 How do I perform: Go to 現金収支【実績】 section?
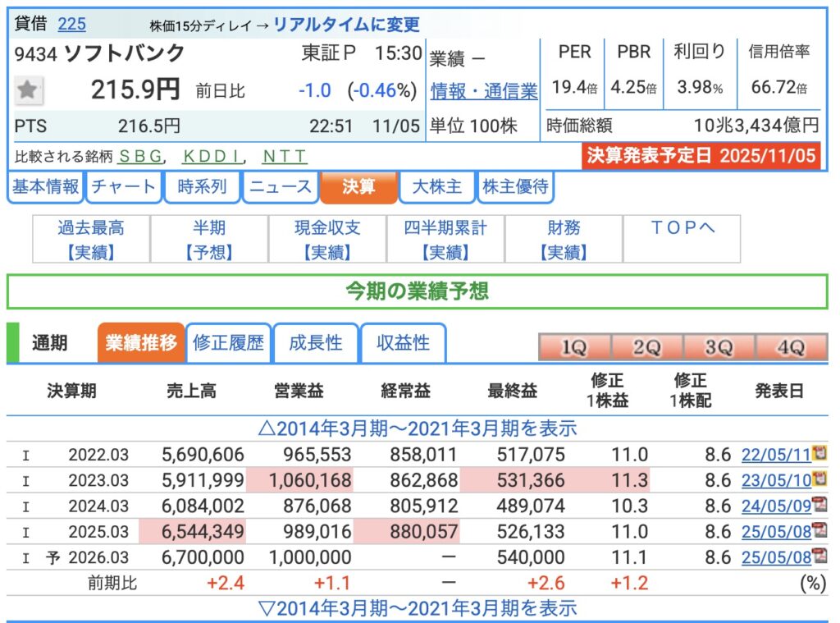click(327, 240)
